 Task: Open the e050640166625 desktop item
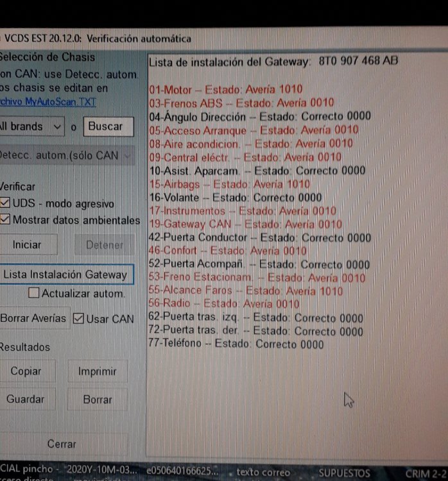tap(182, 471)
